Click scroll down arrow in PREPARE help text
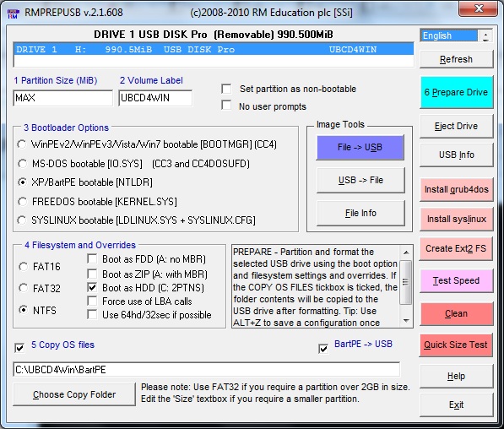504x429 pixels. tap(406, 321)
